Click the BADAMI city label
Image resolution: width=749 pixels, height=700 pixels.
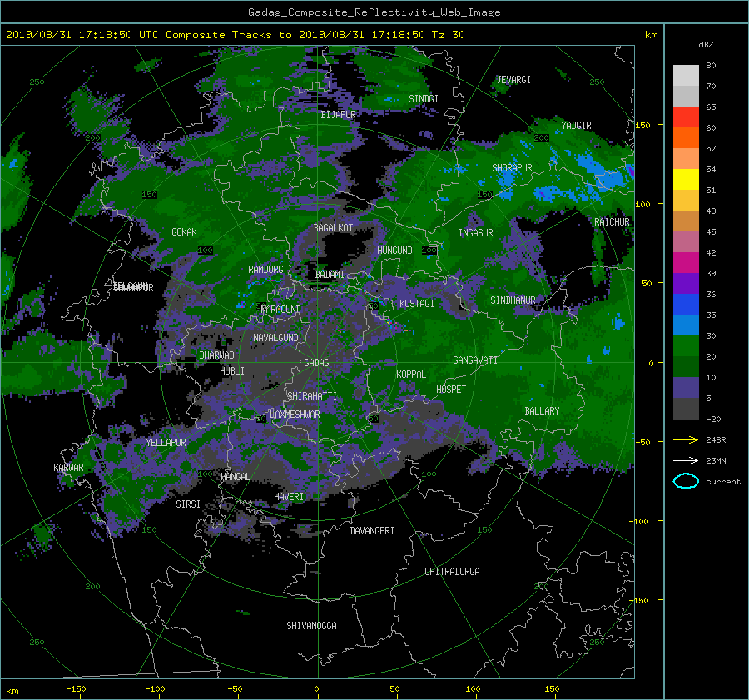(330, 275)
